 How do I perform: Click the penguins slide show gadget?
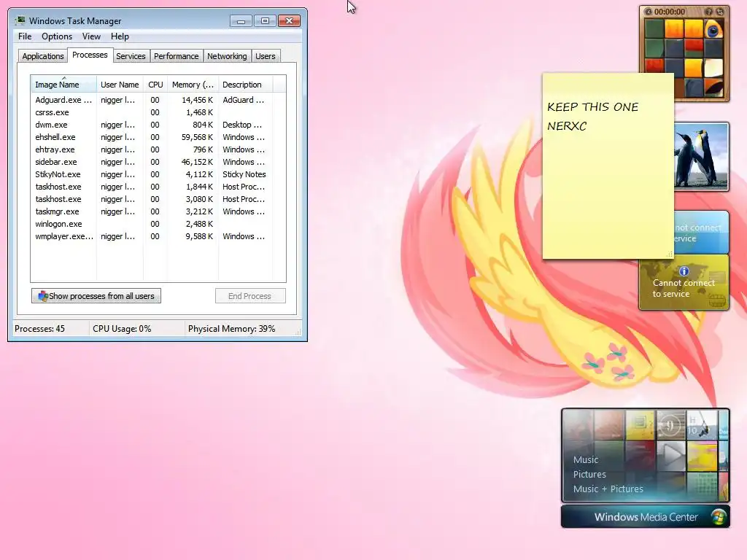pyautogui.click(x=701, y=157)
